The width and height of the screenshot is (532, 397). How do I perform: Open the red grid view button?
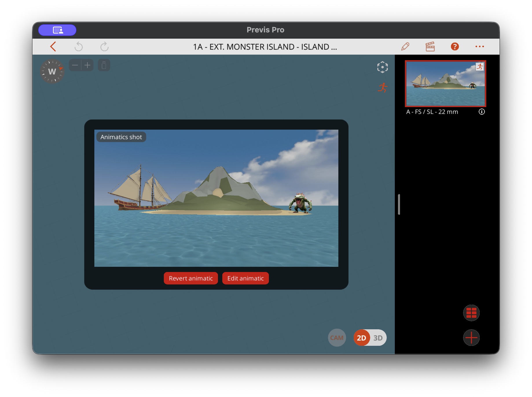(x=471, y=313)
